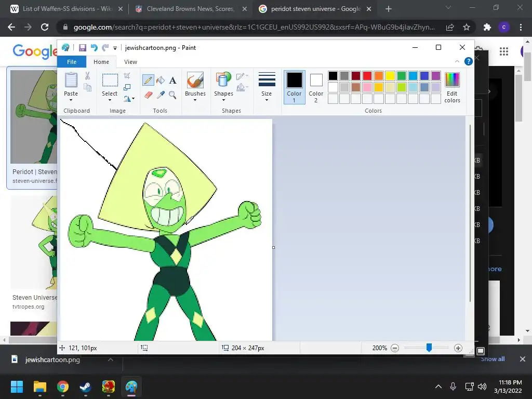Image resolution: width=532 pixels, height=399 pixels.
Task: Click the Google apps grid icon
Action: click(504, 51)
